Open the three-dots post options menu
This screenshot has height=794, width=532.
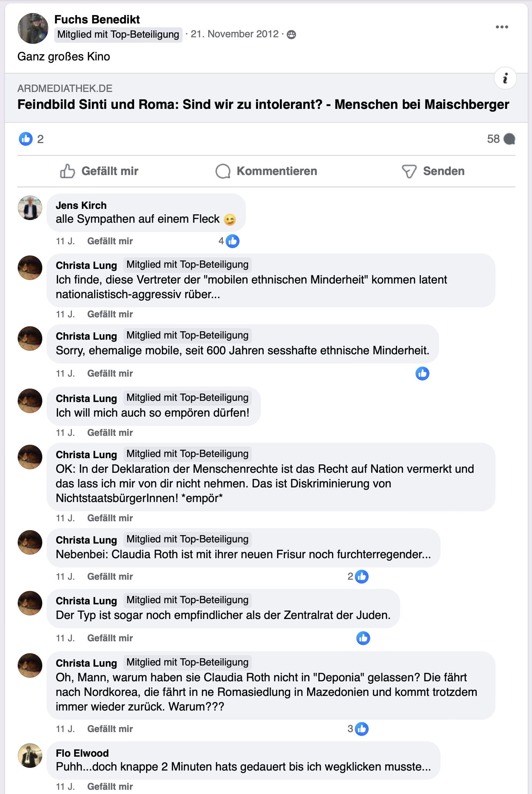coord(502,27)
